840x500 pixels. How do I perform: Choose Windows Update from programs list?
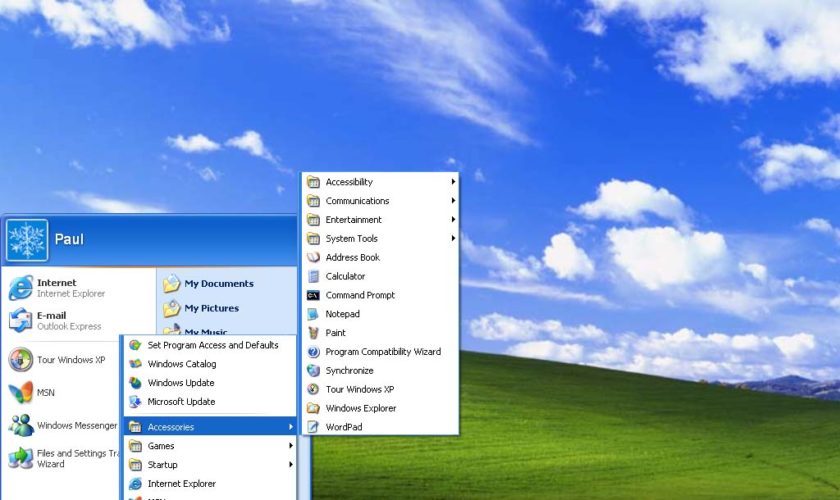180,383
